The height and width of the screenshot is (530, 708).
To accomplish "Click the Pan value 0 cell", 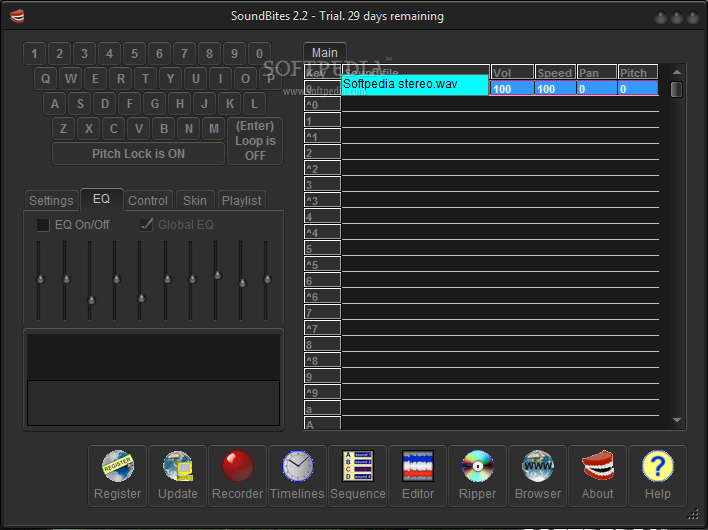I will 597,88.
